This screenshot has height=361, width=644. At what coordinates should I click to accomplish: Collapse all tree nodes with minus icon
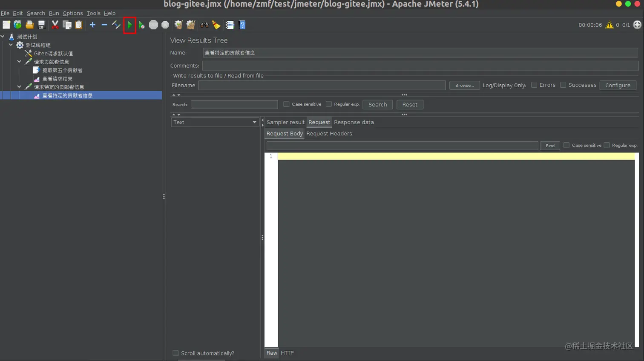click(104, 25)
